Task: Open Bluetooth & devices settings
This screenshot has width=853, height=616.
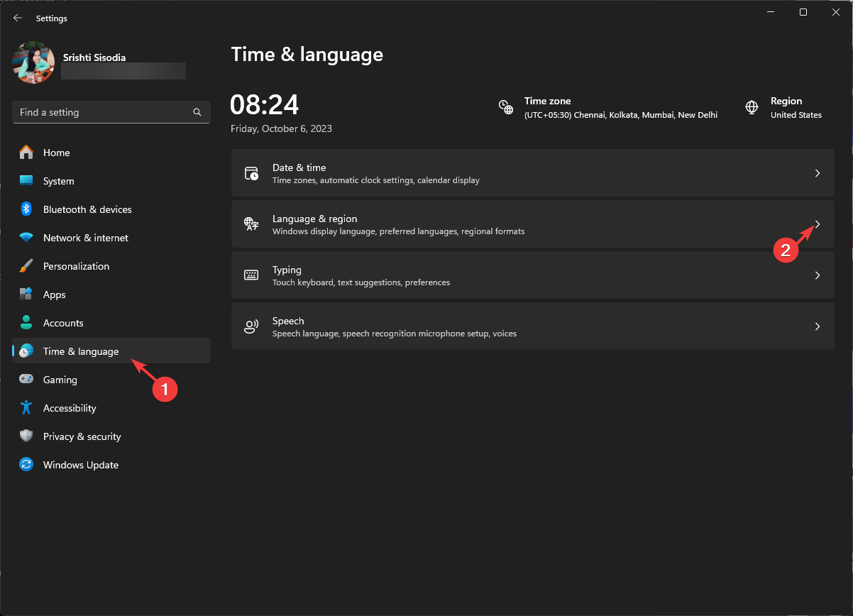Action: tap(87, 209)
